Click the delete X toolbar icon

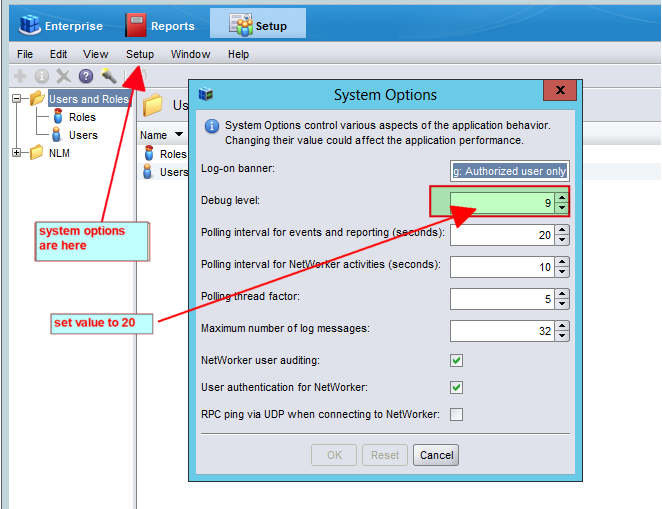(x=64, y=76)
